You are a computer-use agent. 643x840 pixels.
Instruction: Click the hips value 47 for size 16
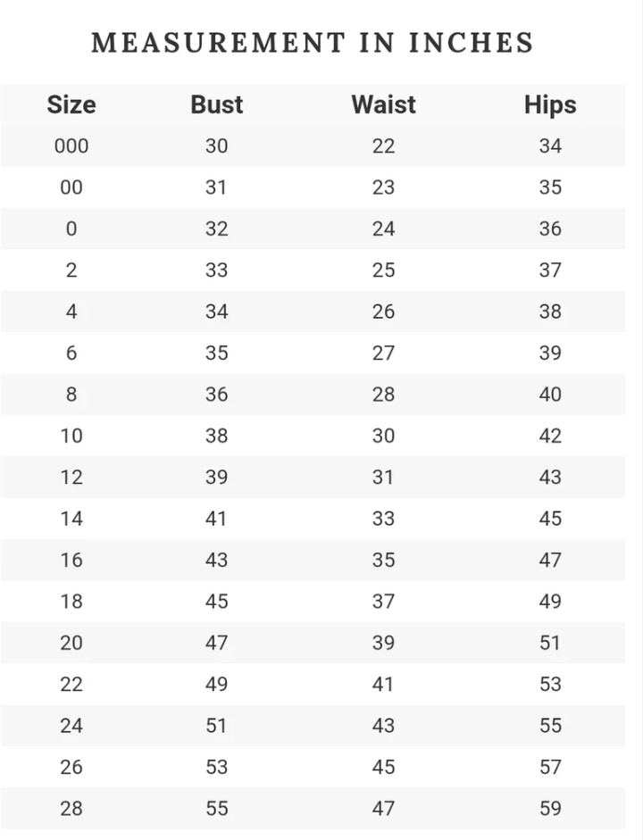(550, 560)
